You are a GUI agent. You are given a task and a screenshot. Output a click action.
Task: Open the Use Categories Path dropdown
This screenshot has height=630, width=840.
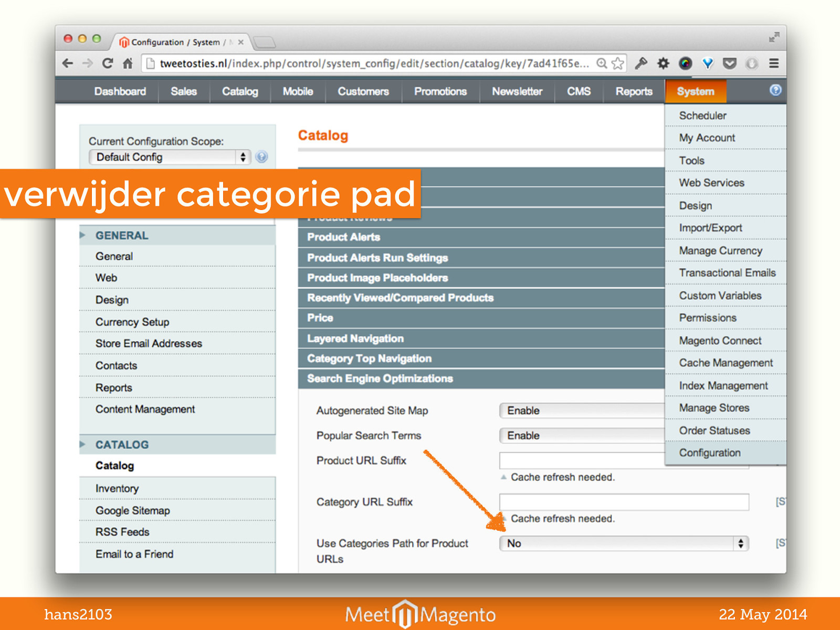(x=624, y=543)
